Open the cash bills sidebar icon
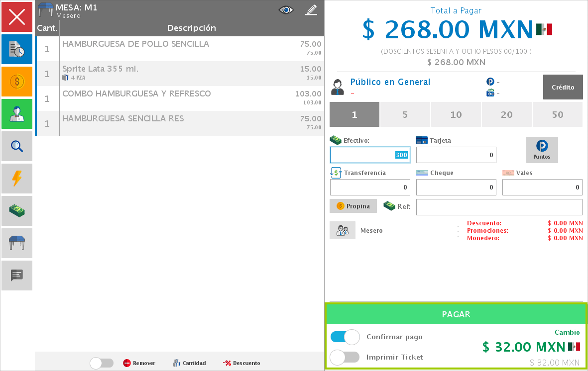This screenshot has width=588, height=371. tap(17, 211)
